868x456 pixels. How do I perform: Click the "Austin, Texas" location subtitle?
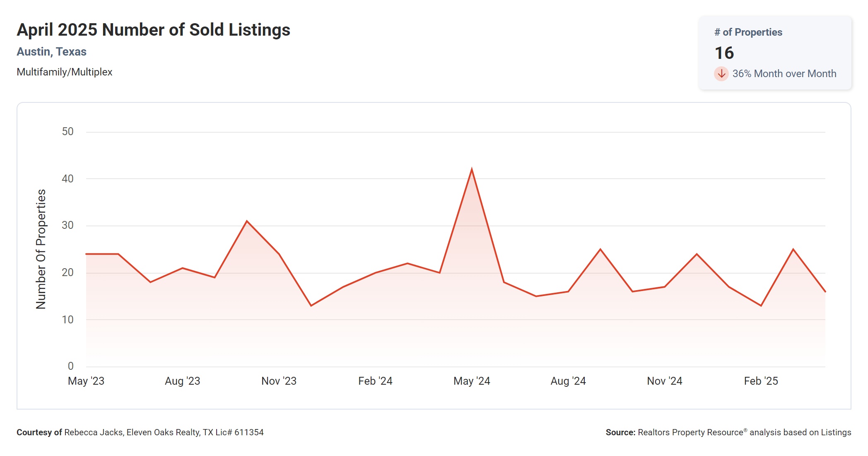pyautogui.click(x=51, y=52)
